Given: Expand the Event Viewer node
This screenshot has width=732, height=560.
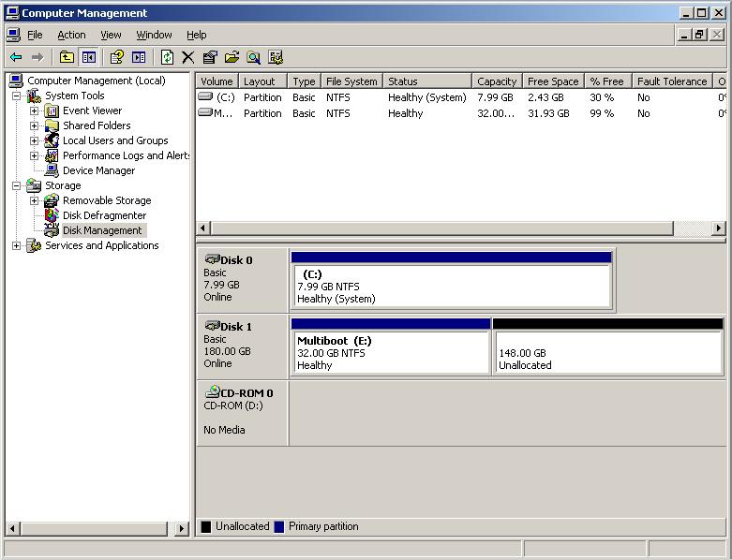Looking at the screenshot, I should (34, 111).
